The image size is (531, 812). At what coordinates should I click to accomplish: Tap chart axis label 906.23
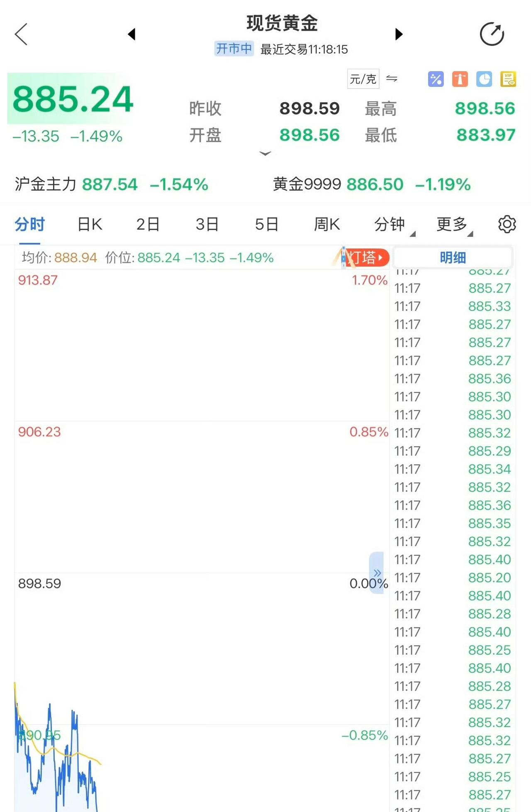(x=39, y=432)
